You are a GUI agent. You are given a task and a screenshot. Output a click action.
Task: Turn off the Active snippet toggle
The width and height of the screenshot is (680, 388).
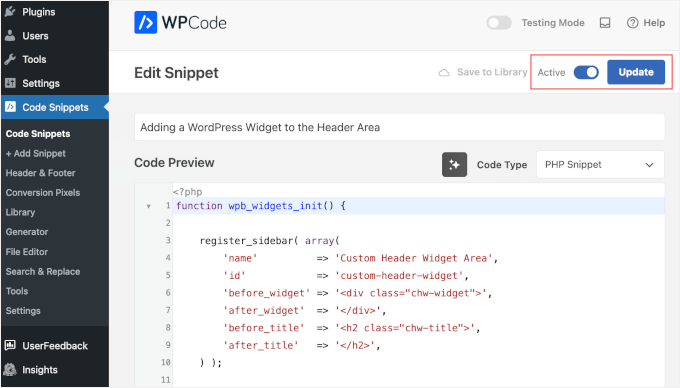click(x=586, y=72)
